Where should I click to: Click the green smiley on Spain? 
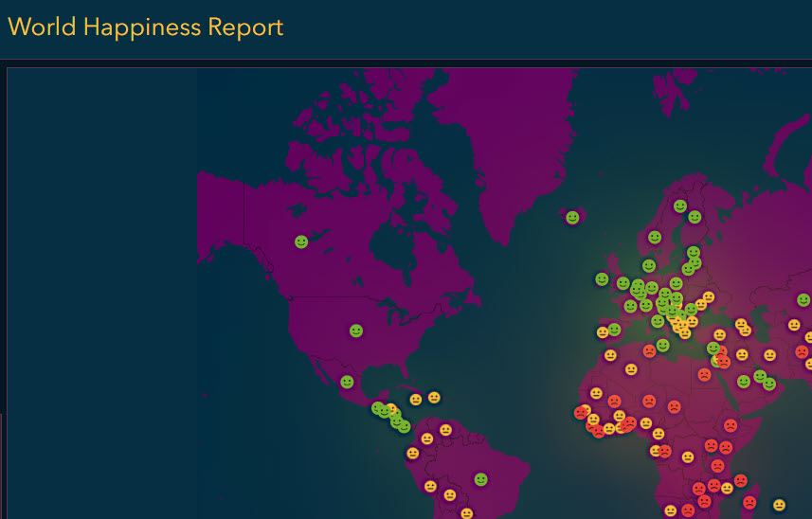[x=615, y=330]
